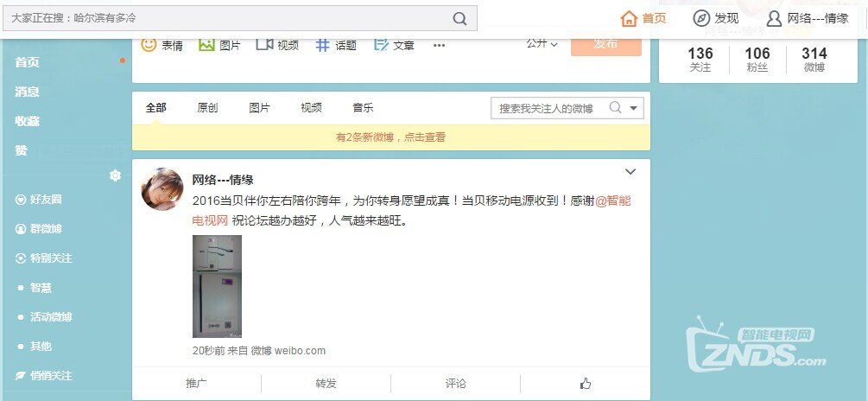Open 消息 in left sidebar
The width and height of the screenshot is (868, 401).
[x=27, y=92]
